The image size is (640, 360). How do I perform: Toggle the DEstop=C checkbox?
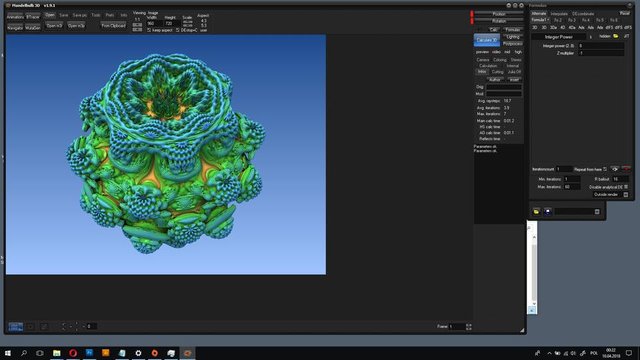tap(178, 30)
